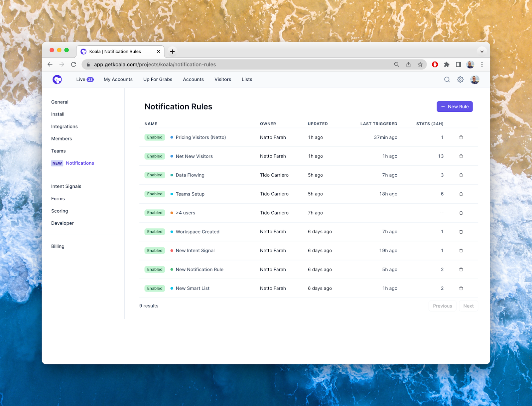Click the New Rule button

point(455,107)
